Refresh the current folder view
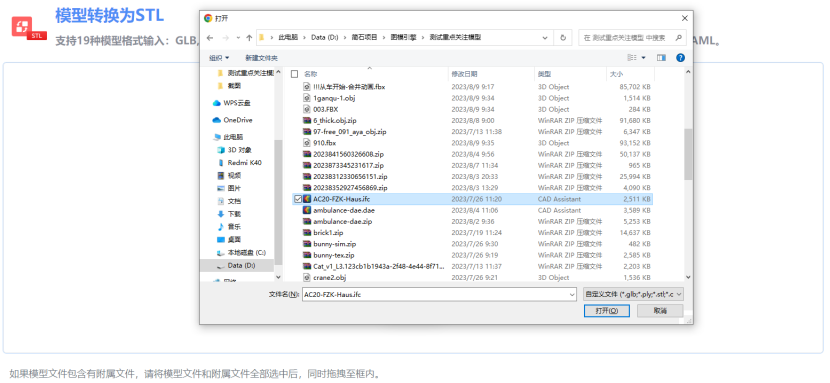The width and height of the screenshot is (830, 383). 563,38
